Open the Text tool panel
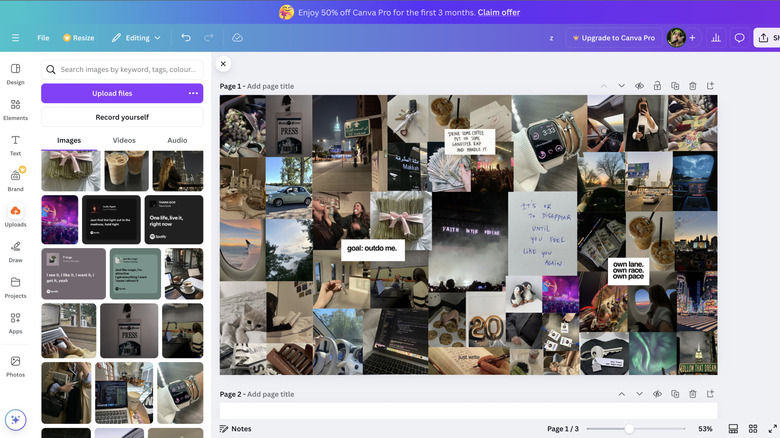 [x=15, y=145]
